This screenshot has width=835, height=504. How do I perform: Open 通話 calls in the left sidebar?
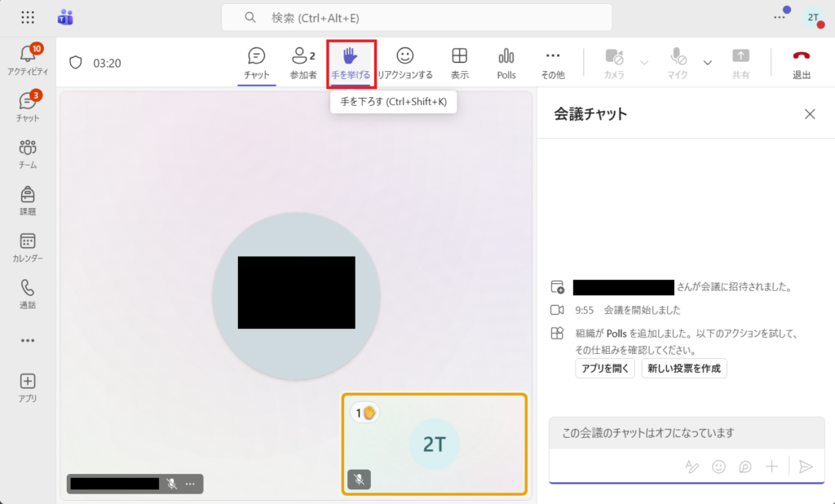[x=28, y=294]
